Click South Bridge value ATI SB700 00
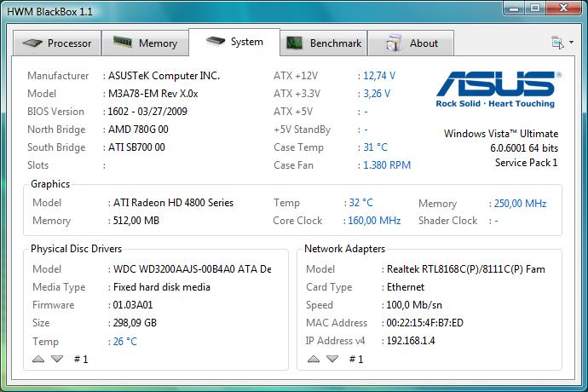 pos(136,147)
